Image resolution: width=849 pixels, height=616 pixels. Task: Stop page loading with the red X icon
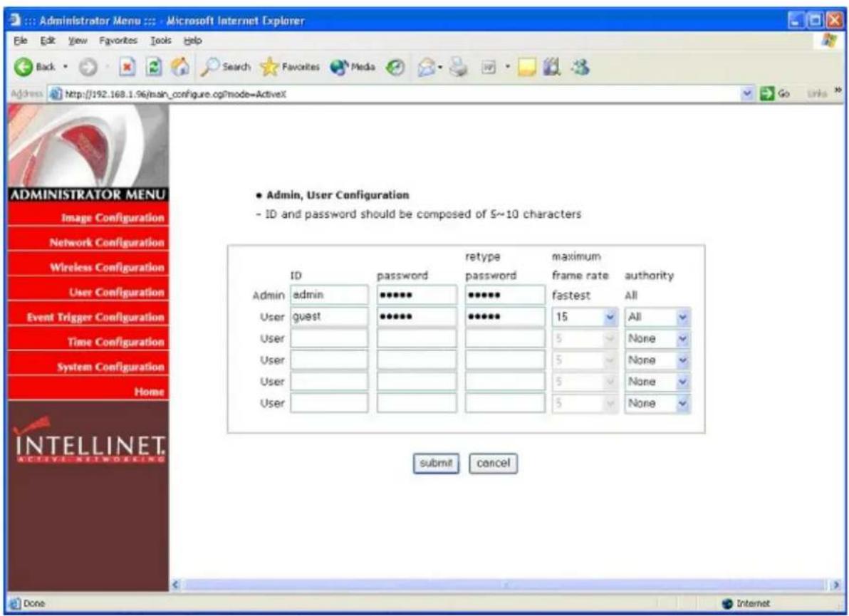(x=127, y=67)
